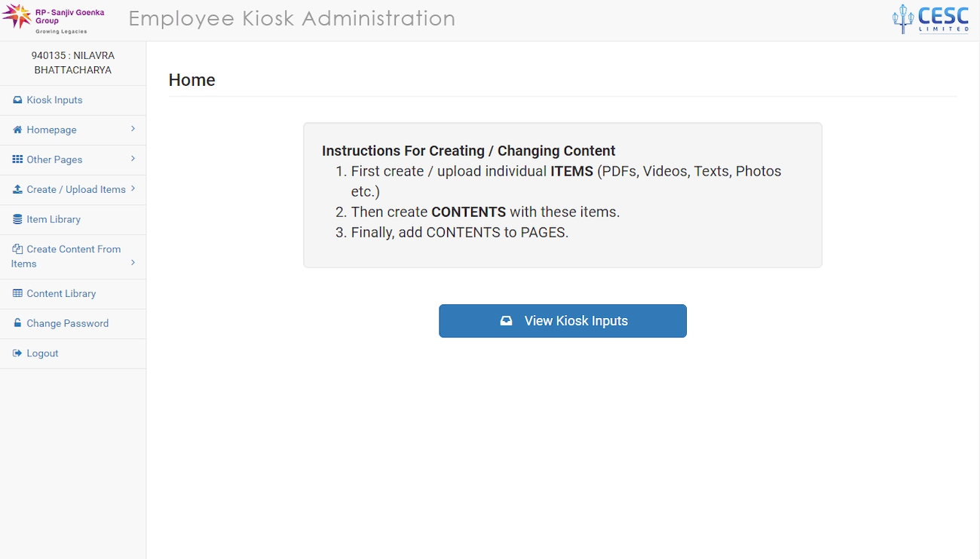Expand the Homepage submenu chevron
Viewport: 980px width, 559px height.
click(133, 129)
